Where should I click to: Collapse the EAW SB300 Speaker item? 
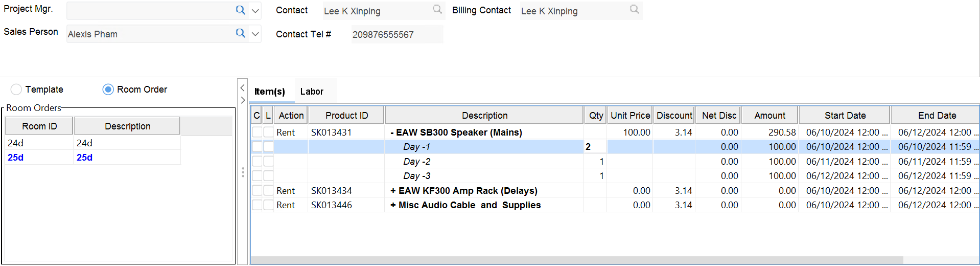coord(392,132)
